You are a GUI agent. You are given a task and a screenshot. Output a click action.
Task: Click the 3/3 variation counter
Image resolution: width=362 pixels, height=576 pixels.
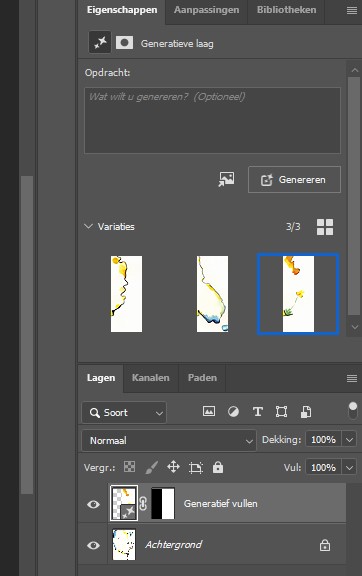click(293, 227)
